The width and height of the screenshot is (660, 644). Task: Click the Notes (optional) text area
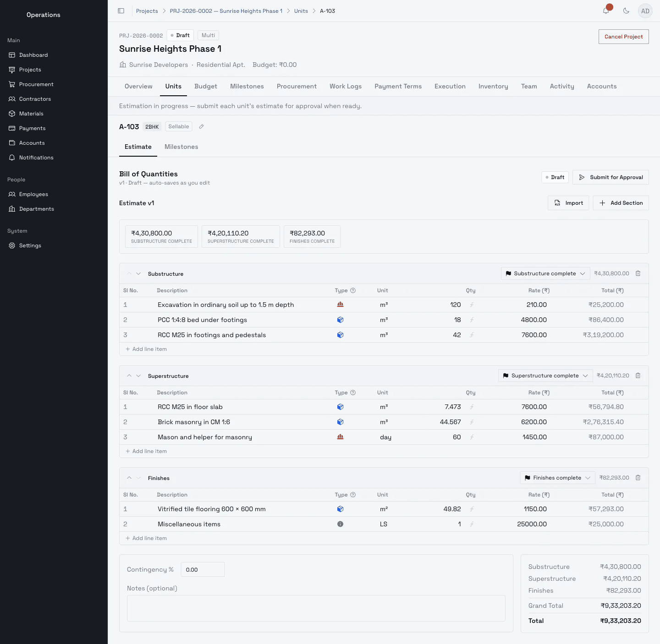pyautogui.click(x=316, y=608)
